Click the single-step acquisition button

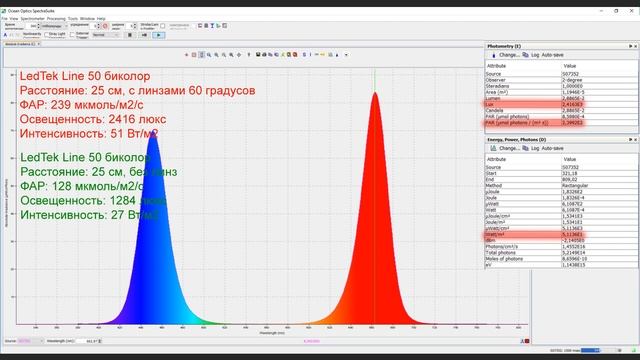(x=144, y=35)
